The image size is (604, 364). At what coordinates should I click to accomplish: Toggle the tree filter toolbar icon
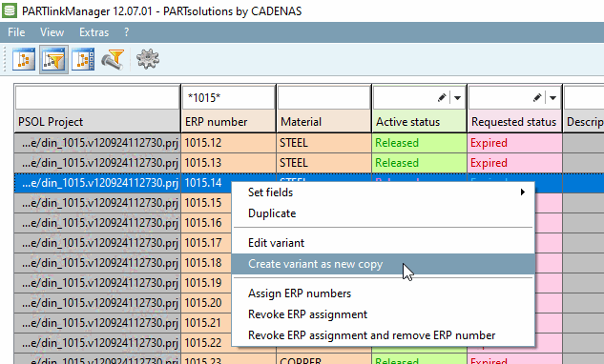(53, 59)
